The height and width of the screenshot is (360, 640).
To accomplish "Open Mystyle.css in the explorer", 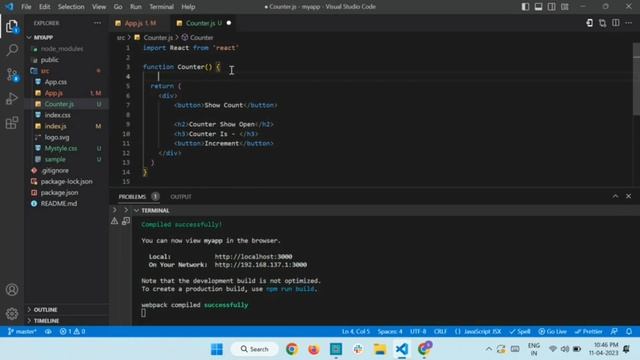I will click(61, 149).
